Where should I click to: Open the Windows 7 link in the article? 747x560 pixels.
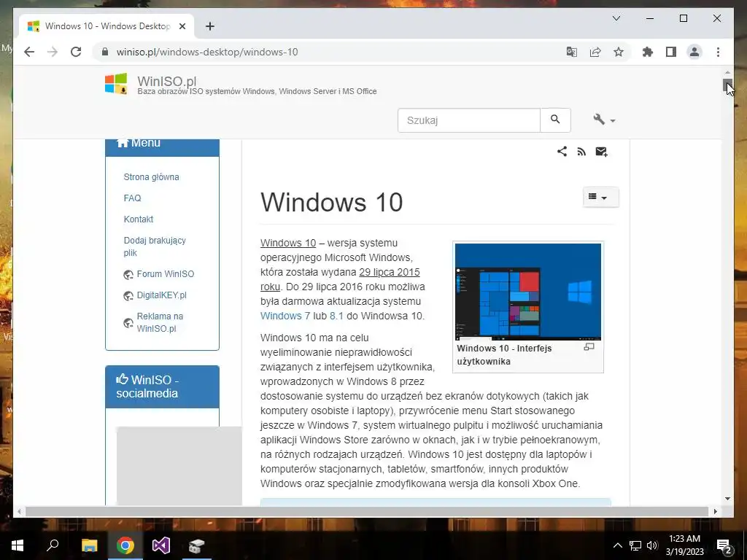pyautogui.click(x=285, y=316)
